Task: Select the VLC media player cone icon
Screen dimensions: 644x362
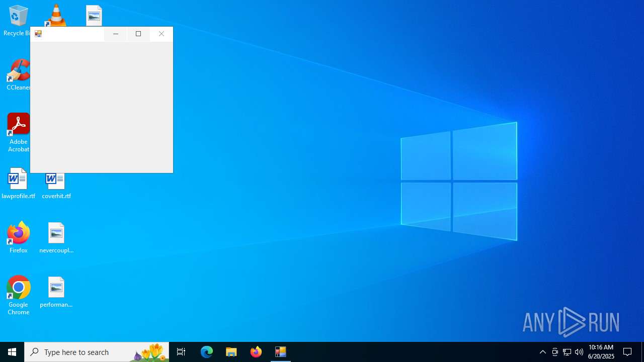Action: [56, 15]
